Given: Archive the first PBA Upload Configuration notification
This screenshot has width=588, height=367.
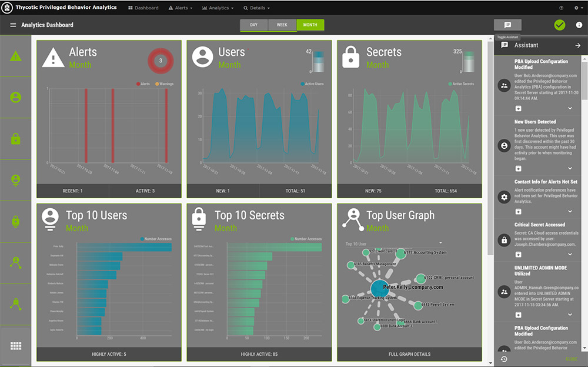Looking at the screenshot, I should (x=518, y=108).
